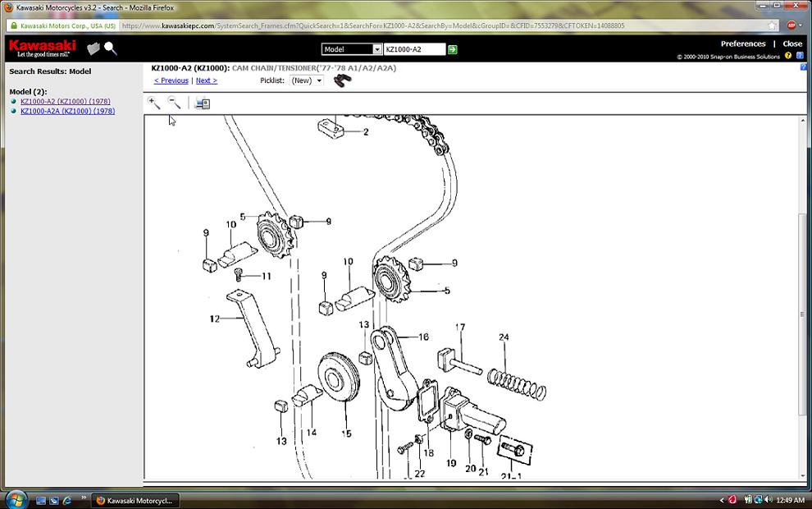The width and height of the screenshot is (812, 509).
Task: Expand Quick Launch overflow chevron
Action: [x=83, y=498]
